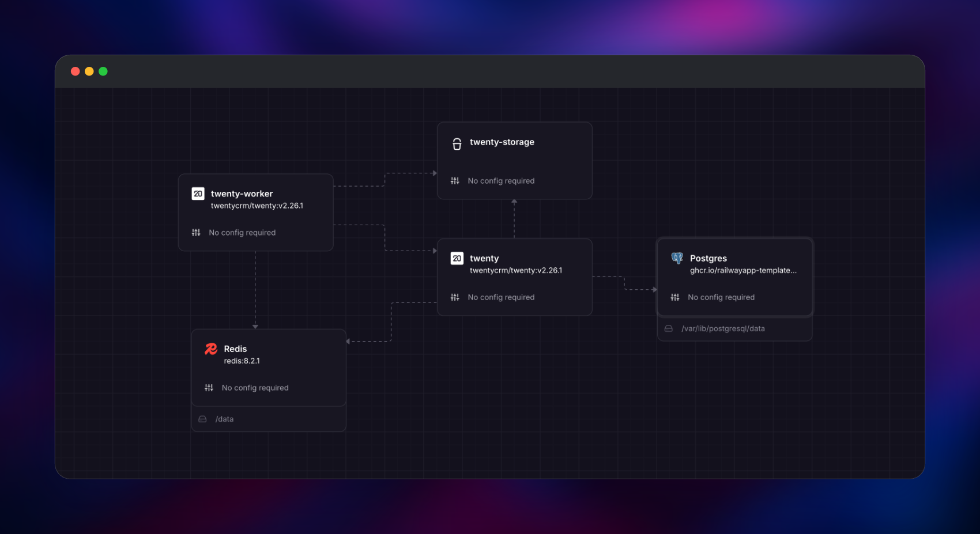Click the /var/lib/postgresql/data volume path

click(x=723, y=329)
